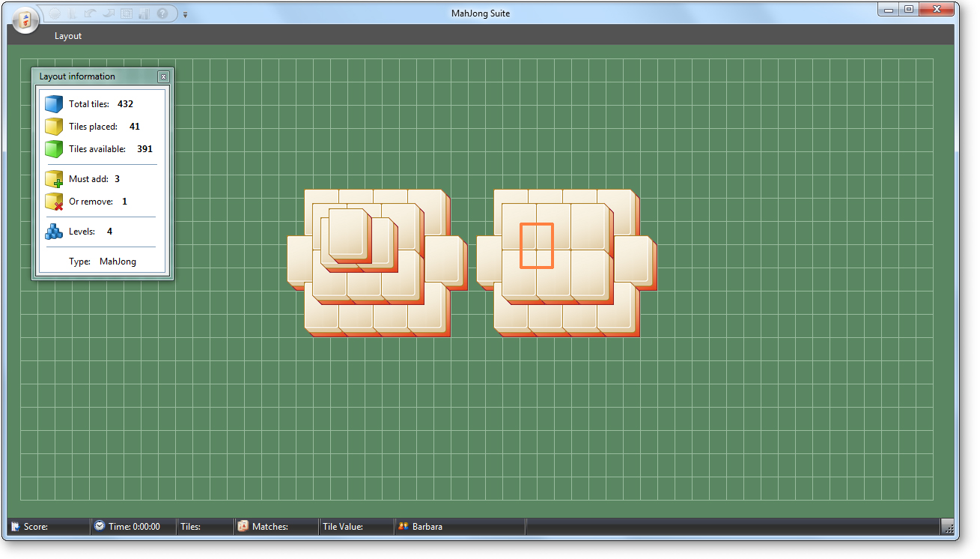This screenshot has height=559, width=980.
Task: Click the green Tiles available cube icon
Action: coord(53,148)
